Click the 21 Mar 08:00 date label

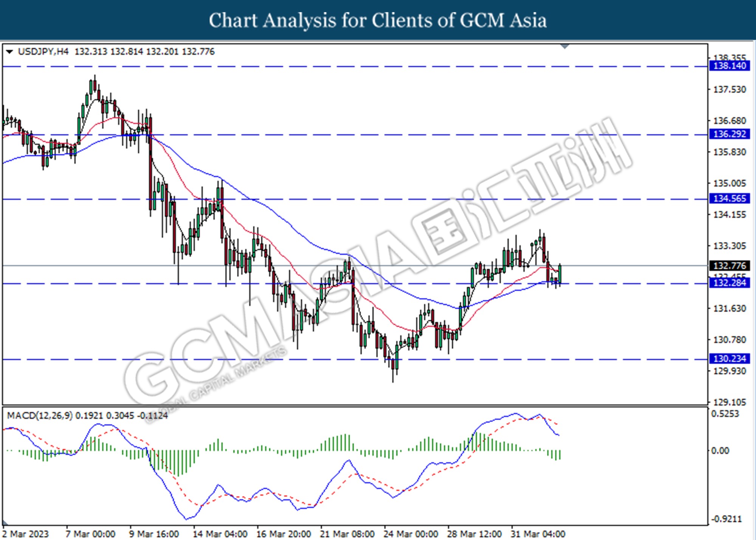click(x=347, y=534)
